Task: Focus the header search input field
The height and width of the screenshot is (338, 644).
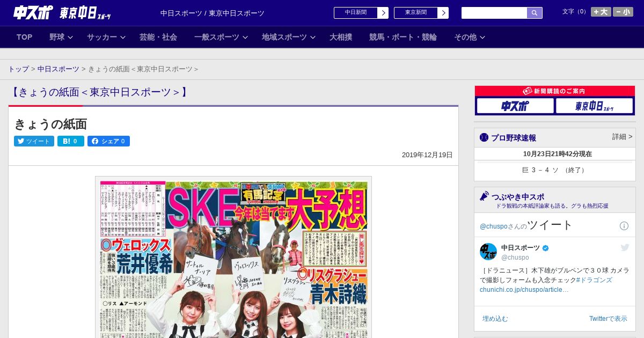Action: 494,13
